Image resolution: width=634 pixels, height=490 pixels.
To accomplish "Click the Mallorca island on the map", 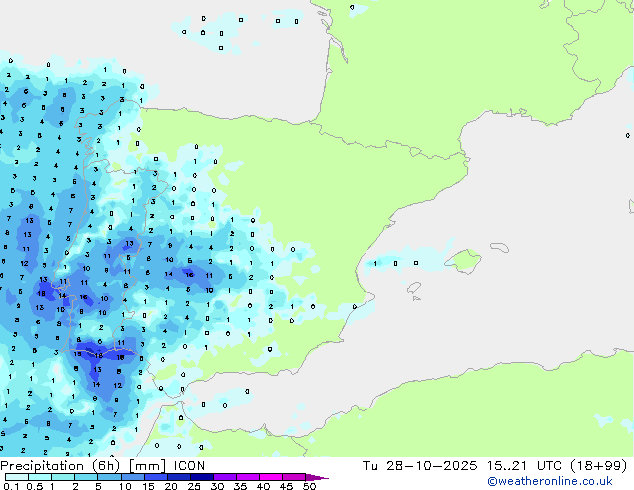I will (463, 261).
